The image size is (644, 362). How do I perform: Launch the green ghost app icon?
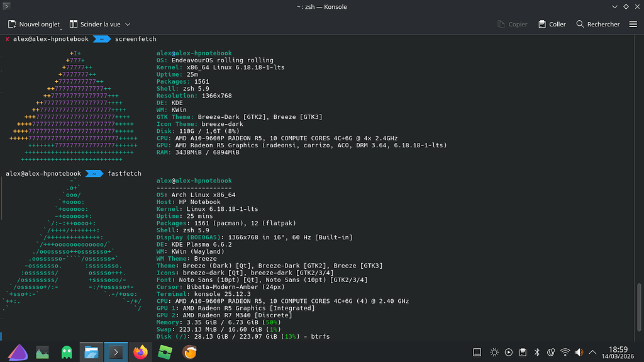[x=67, y=352]
